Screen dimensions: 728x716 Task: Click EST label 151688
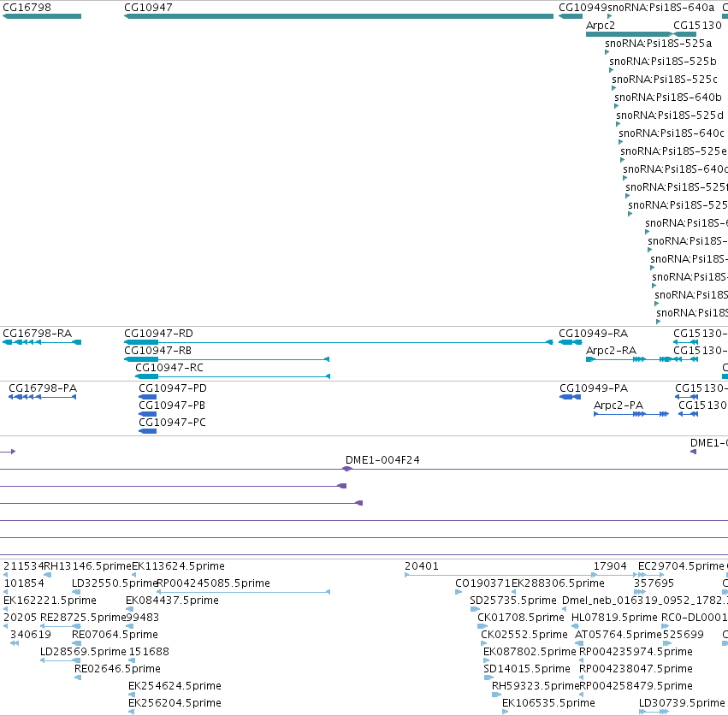click(149, 652)
